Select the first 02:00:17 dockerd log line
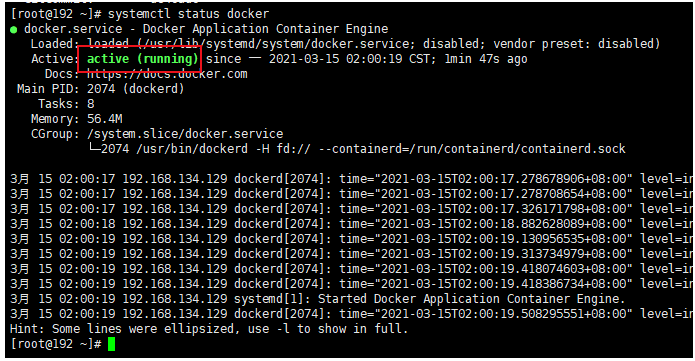 tap(351, 179)
